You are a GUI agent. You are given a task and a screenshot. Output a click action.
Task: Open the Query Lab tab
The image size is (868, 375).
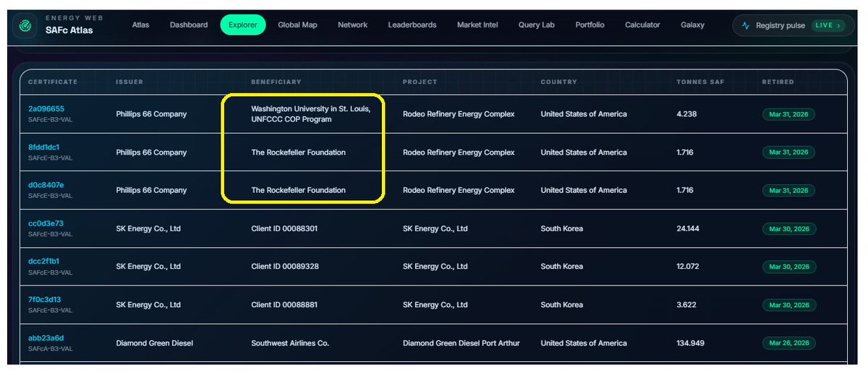click(537, 25)
